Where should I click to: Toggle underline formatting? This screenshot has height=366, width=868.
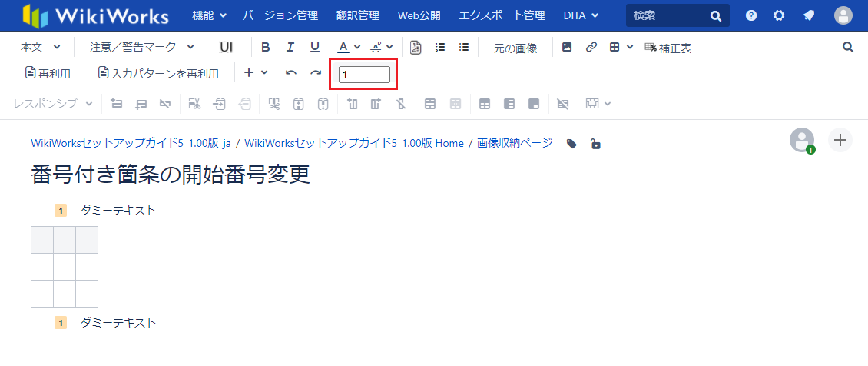[x=315, y=48]
